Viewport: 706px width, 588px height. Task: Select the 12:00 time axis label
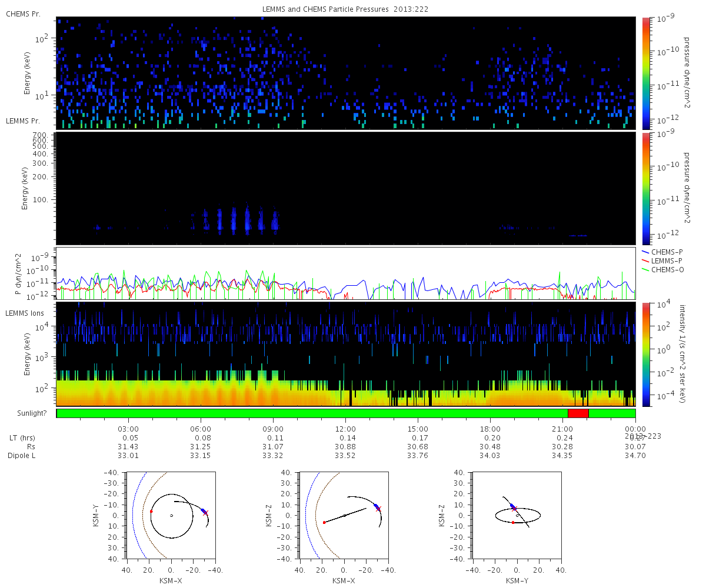[345, 429]
